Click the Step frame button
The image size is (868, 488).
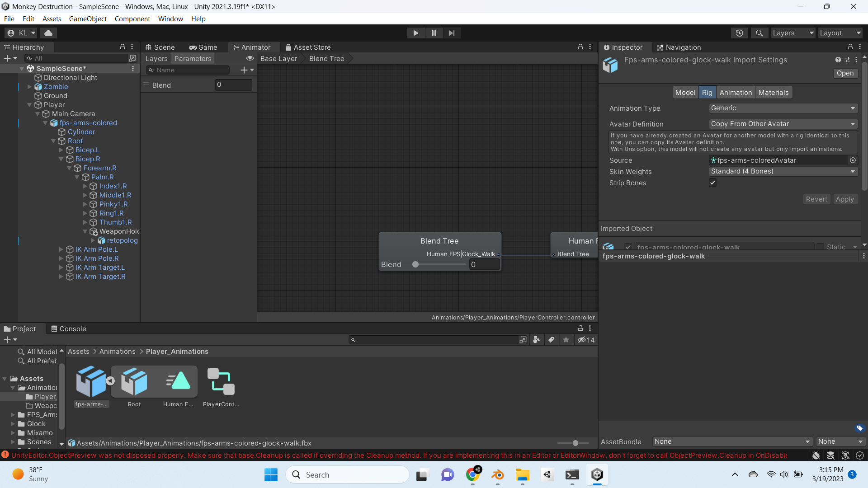452,33
